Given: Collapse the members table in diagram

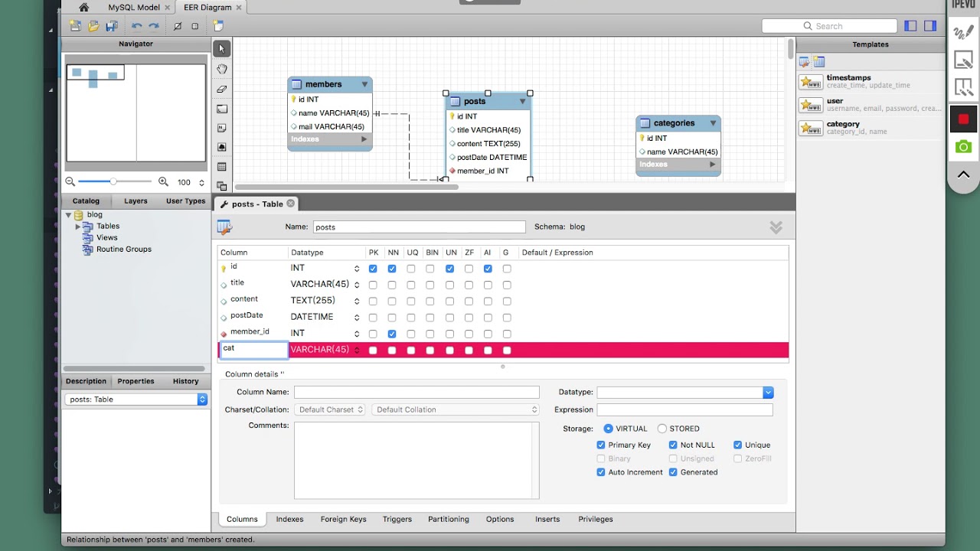Looking at the screenshot, I should [364, 84].
